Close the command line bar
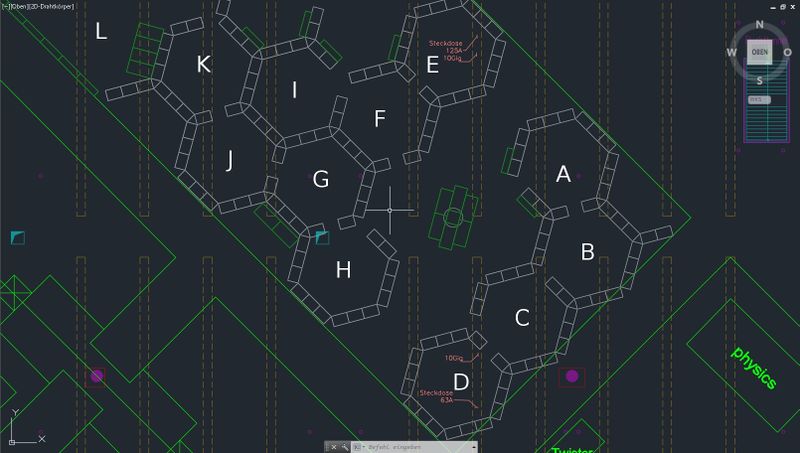Screen dimensions: 800x453 tap(332, 447)
